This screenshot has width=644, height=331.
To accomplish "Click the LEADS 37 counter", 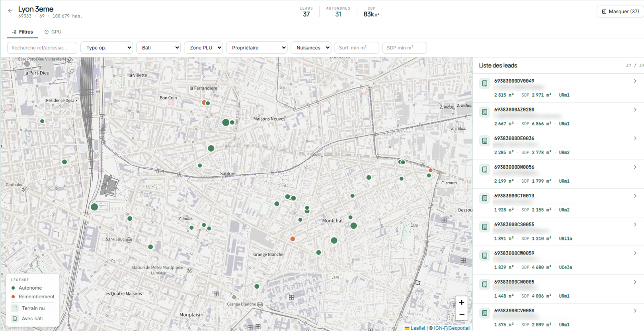I will point(306,12).
